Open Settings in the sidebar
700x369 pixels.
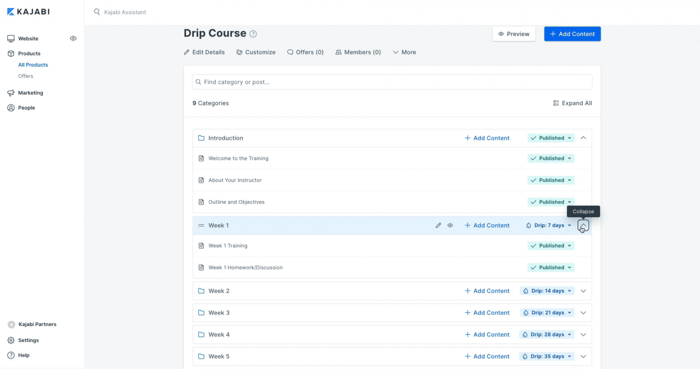tap(28, 340)
